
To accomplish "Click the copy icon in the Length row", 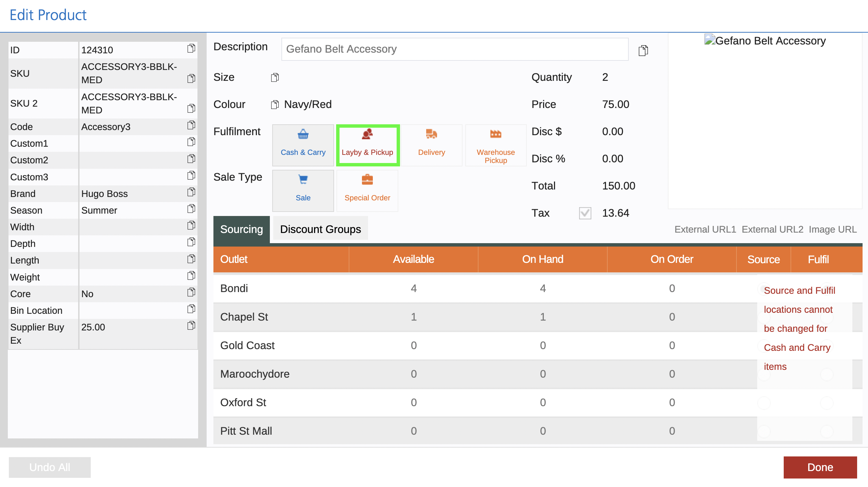I will [191, 259].
